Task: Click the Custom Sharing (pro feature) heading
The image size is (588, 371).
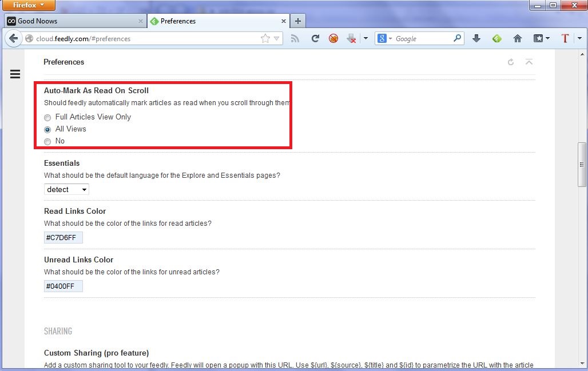Action: (96, 353)
